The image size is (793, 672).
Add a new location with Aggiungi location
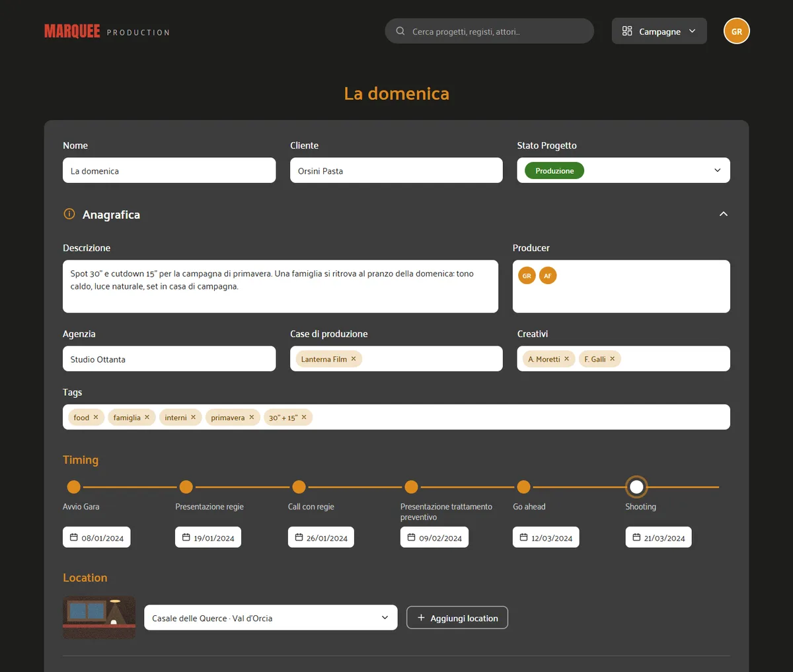(x=457, y=618)
